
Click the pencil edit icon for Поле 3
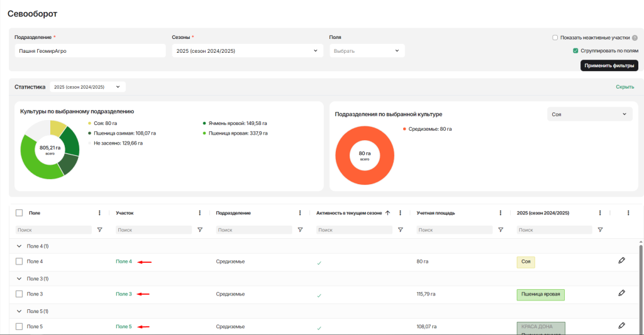(x=621, y=293)
